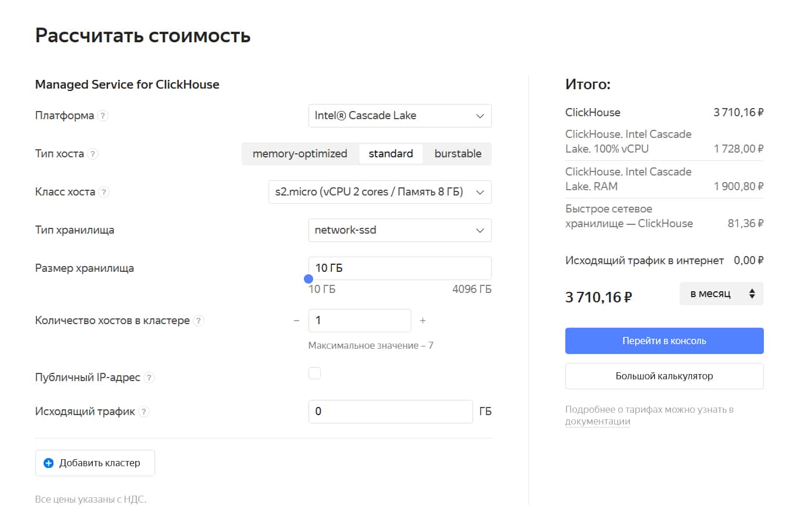Click the Исходящий трафик в интернет line
The height and width of the screenshot is (532, 798).
[x=664, y=260]
